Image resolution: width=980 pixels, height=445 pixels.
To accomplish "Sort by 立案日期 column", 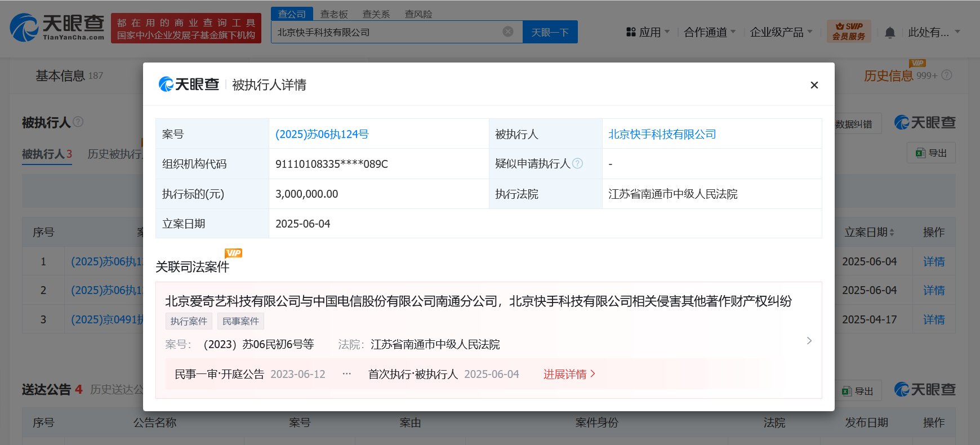I will [x=869, y=232].
